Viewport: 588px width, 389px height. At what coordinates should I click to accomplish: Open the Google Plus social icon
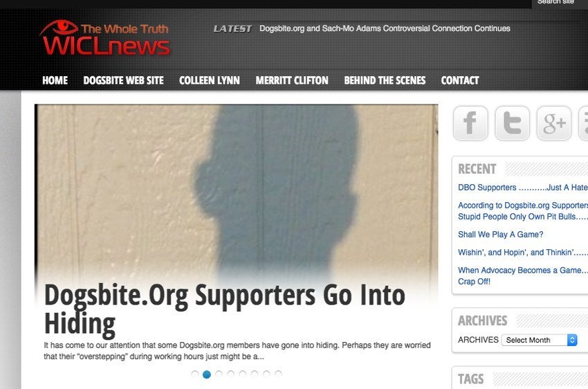[x=554, y=123]
